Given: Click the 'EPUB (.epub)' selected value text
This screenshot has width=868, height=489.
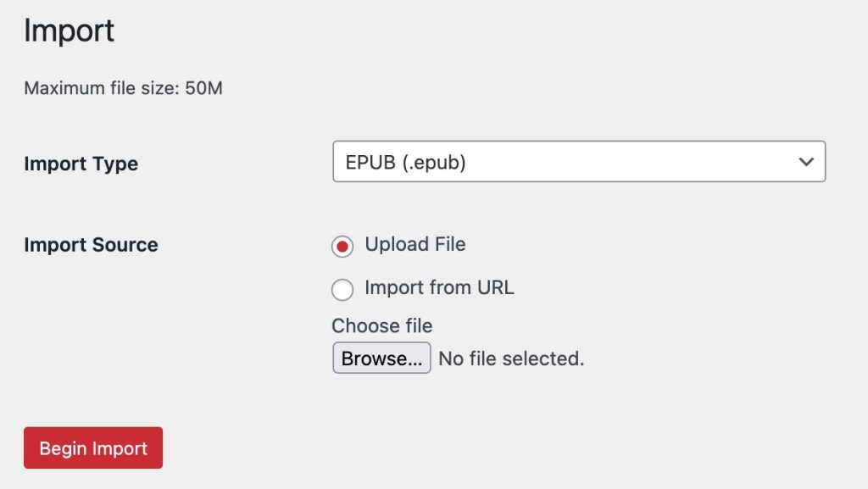Looking at the screenshot, I should pyautogui.click(x=405, y=162).
